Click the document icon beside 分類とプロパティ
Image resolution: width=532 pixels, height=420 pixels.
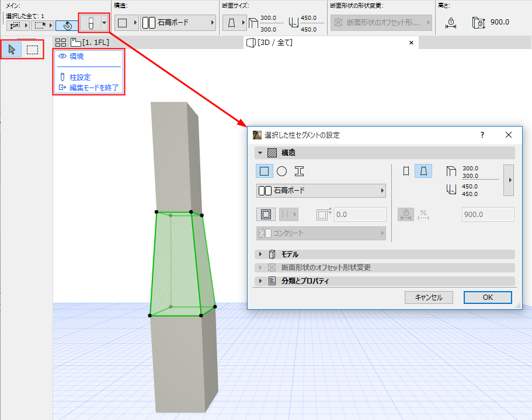[x=272, y=281]
